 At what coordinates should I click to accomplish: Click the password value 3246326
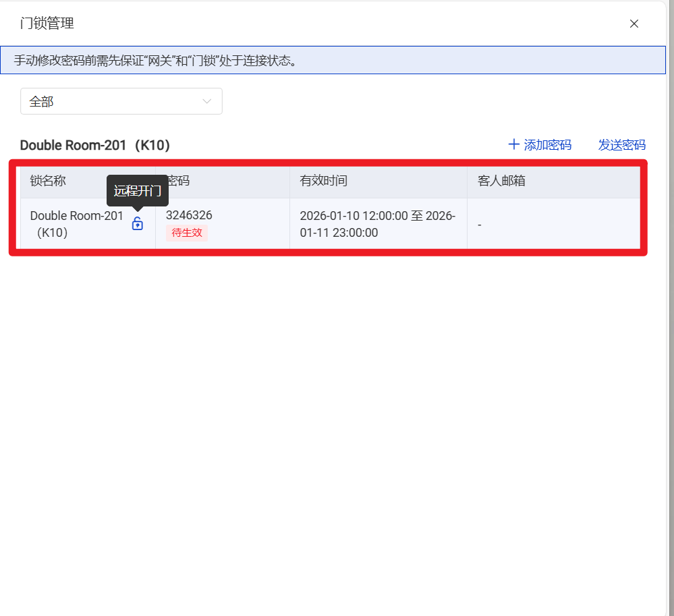tap(189, 215)
